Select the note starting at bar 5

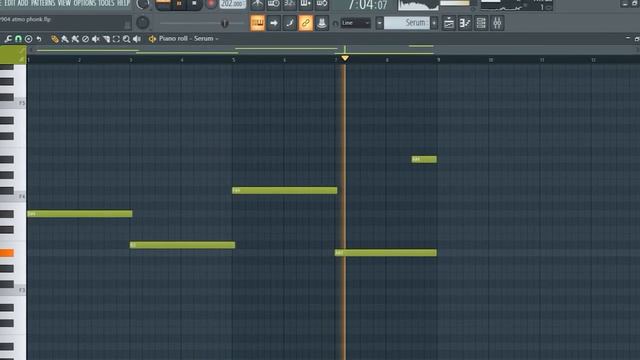pyautogui.click(x=285, y=191)
